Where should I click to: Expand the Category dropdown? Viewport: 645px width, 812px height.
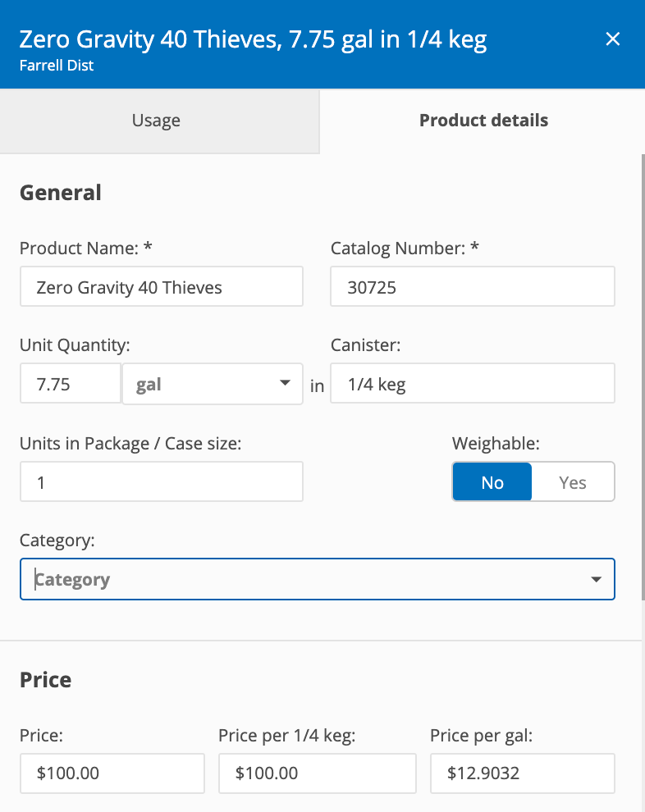tap(595, 579)
